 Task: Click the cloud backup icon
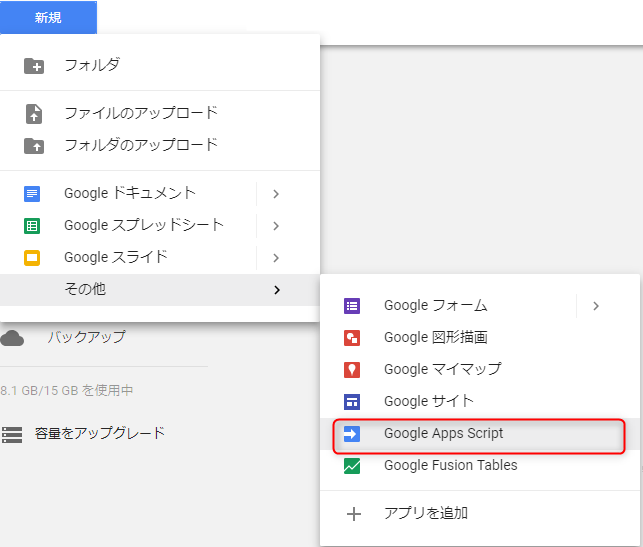[x=12, y=338]
